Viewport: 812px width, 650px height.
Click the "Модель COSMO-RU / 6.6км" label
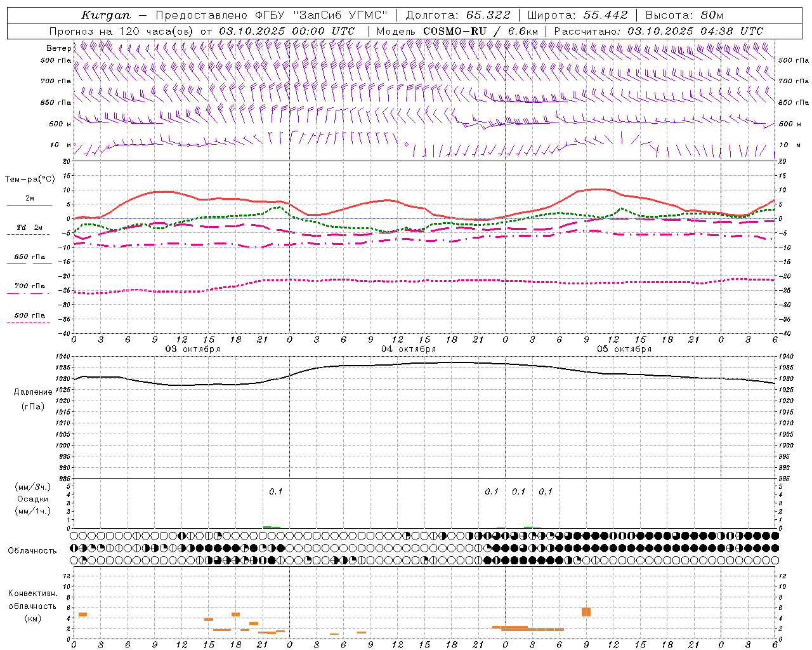point(457,31)
